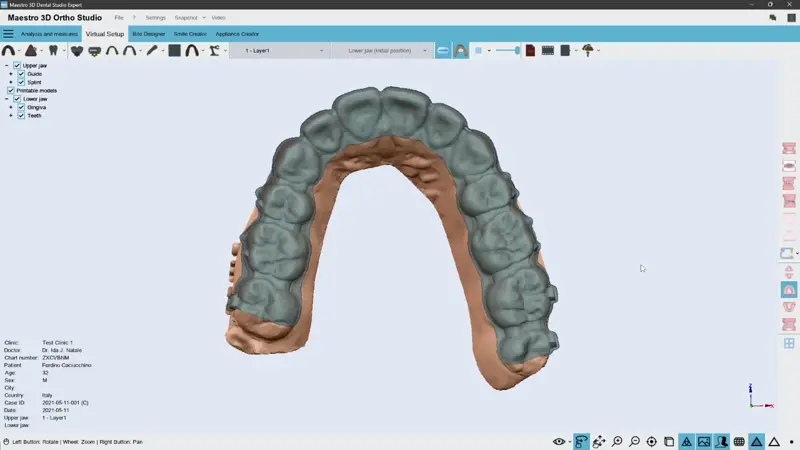Click the cloud upload icon

tap(588, 51)
